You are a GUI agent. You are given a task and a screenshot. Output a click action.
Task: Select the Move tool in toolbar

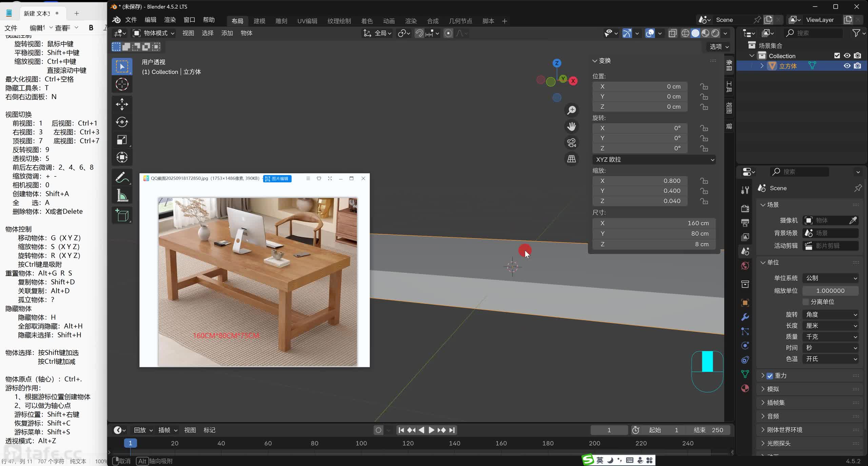pos(122,104)
